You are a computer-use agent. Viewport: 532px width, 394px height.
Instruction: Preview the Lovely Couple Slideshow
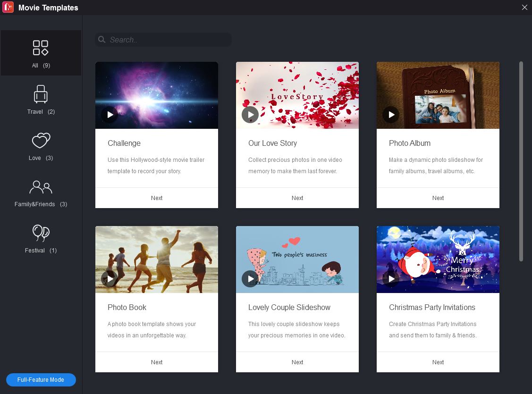250,278
